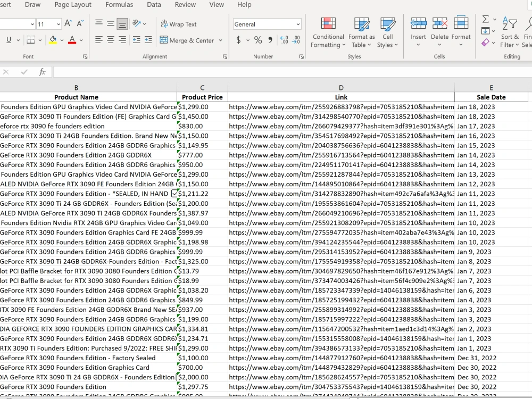Decrease the decimal places
Screen dimensions: 532x399
click(x=296, y=40)
